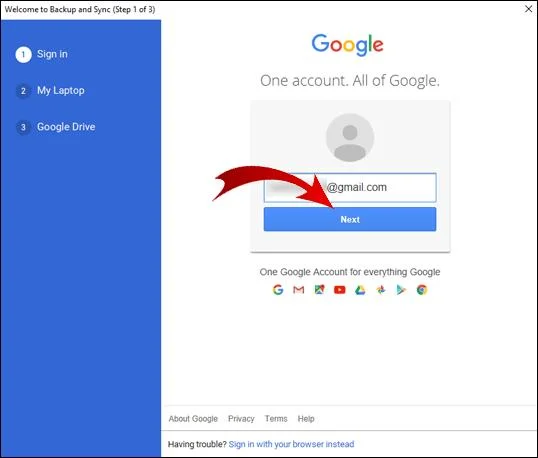Open the Help link
538x458 pixels.
coord(306,419)
